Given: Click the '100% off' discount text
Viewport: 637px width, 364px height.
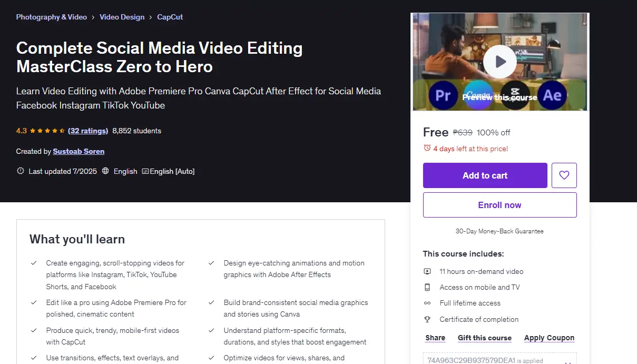Looking at the screenshot, I should coord(494,133).
